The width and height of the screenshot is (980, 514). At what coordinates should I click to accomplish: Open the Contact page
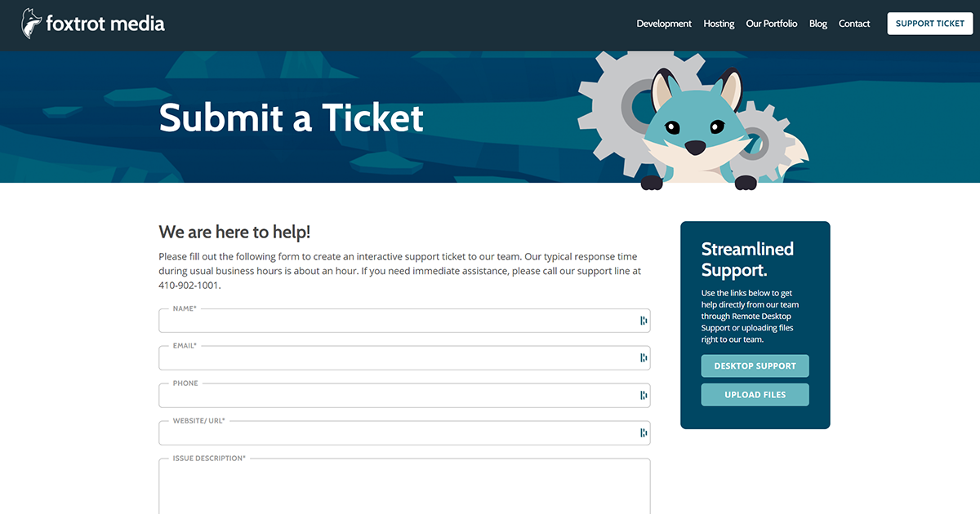854,24
